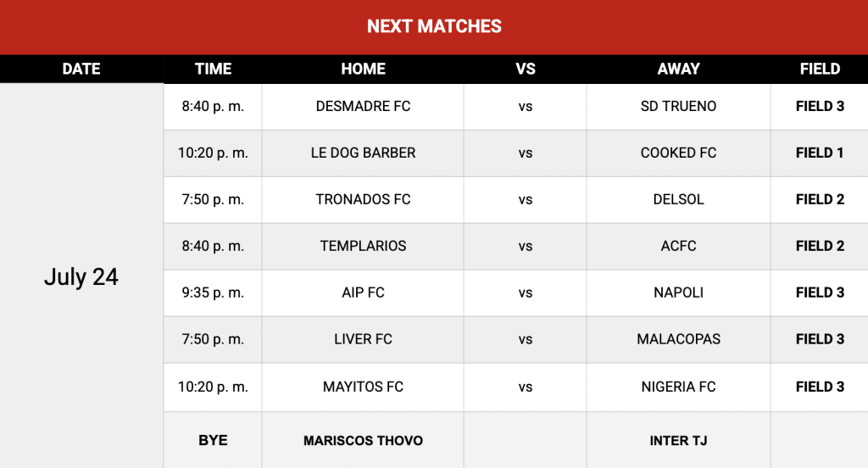Choose TRONADOS FC home team
The image size is (868, 468).
coord(363,199)
